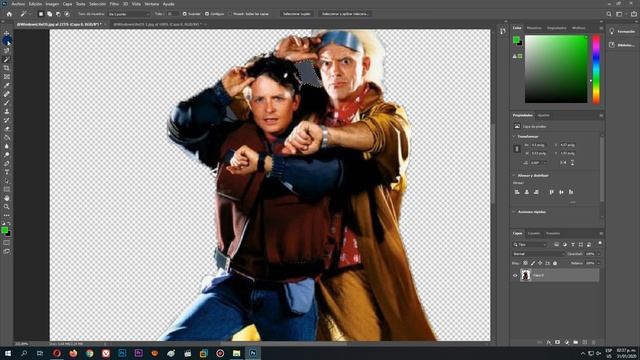Open the Normal blend mode dropdown
Screen dimensions: 640x360
(539, 254)
